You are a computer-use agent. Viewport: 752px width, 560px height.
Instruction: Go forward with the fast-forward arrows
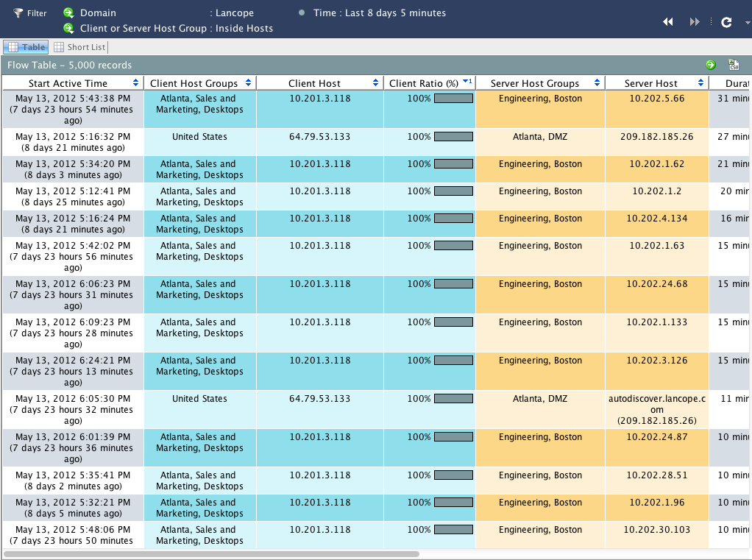[695, 22]
